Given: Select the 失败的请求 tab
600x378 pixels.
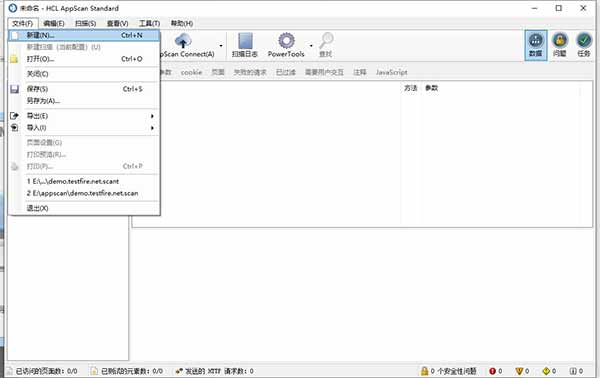Looking at the screenshot, I should coord(250,72).
